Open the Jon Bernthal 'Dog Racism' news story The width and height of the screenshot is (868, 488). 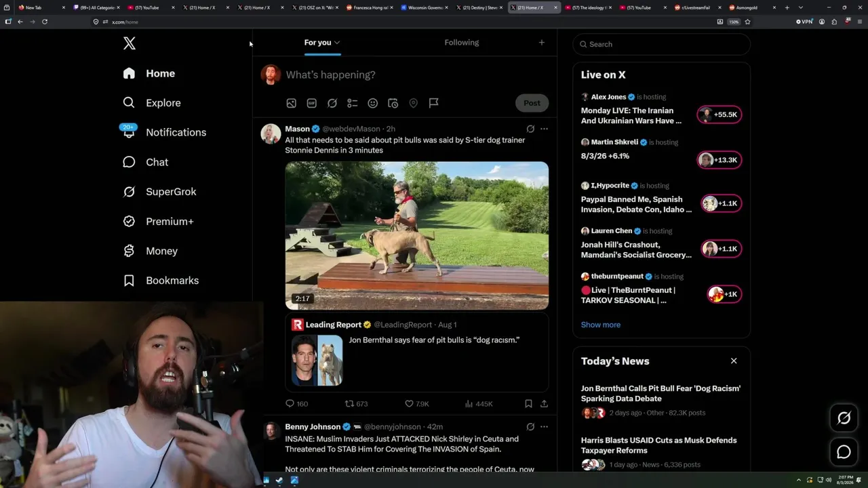pos(660,394)
